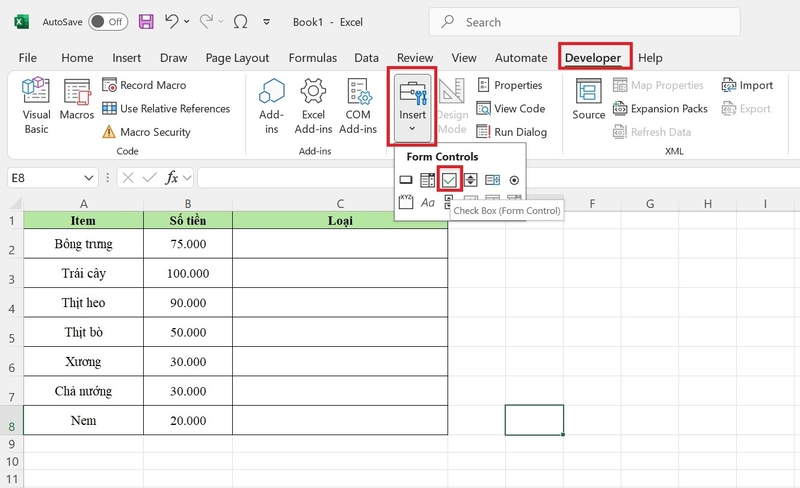The width and height of the screenshot is (800, 488).
Task: Open the XML Source pane
Action: [588, 100]
